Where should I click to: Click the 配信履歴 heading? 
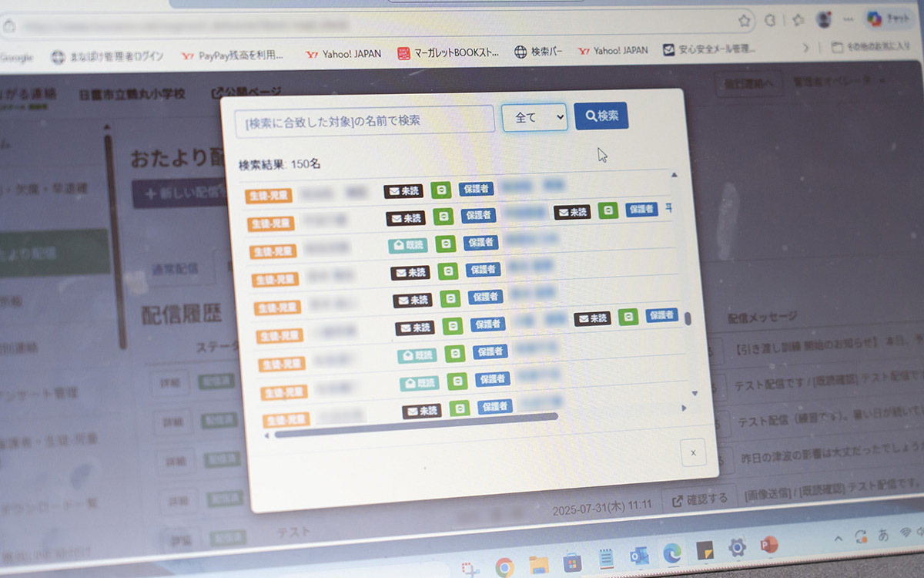[182, 313]
